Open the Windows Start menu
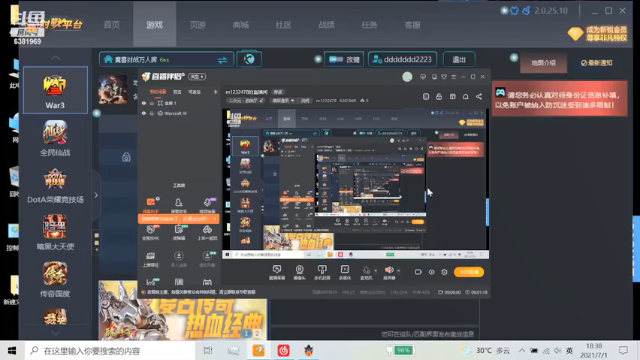 coord(12,351)
